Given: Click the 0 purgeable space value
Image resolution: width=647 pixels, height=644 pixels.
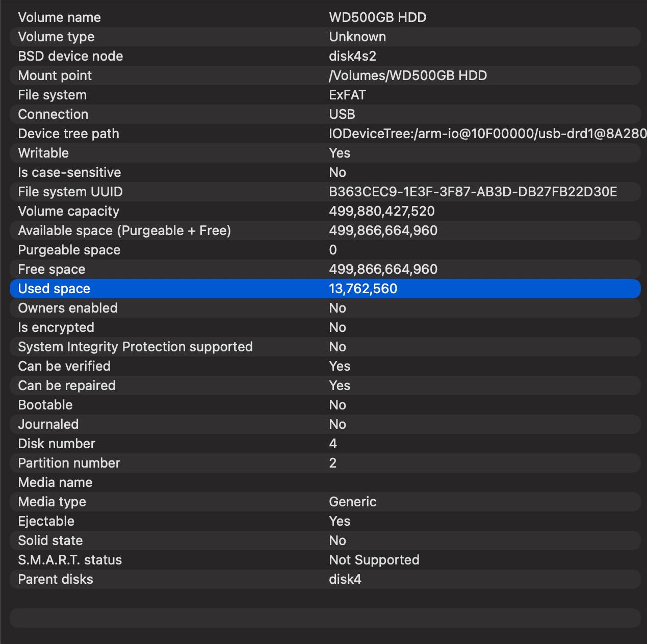Looking at the screenshot, I should 333,250.
